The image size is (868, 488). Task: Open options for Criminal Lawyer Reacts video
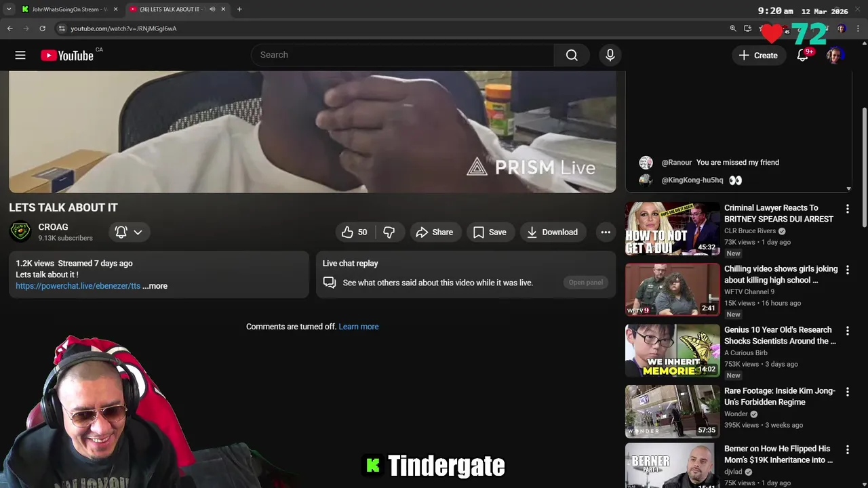(847, 209)
